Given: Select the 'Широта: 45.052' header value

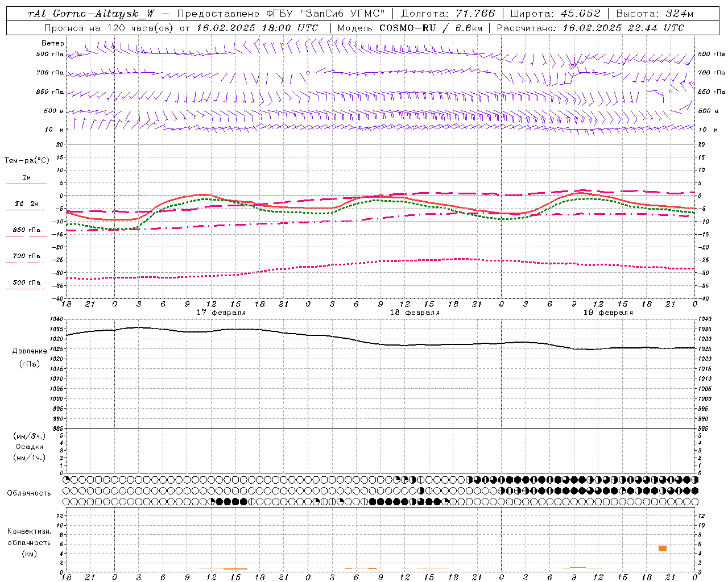Looking at the screenshot, I should click(555, 14).
